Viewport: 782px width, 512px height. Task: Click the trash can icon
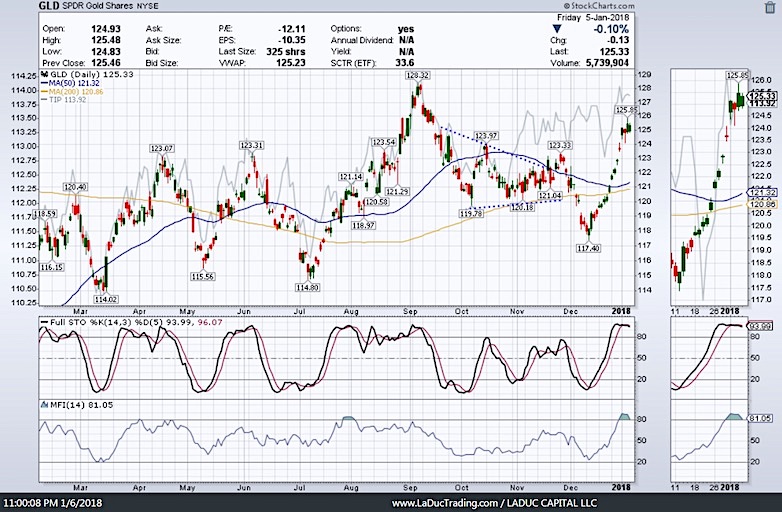769,7
